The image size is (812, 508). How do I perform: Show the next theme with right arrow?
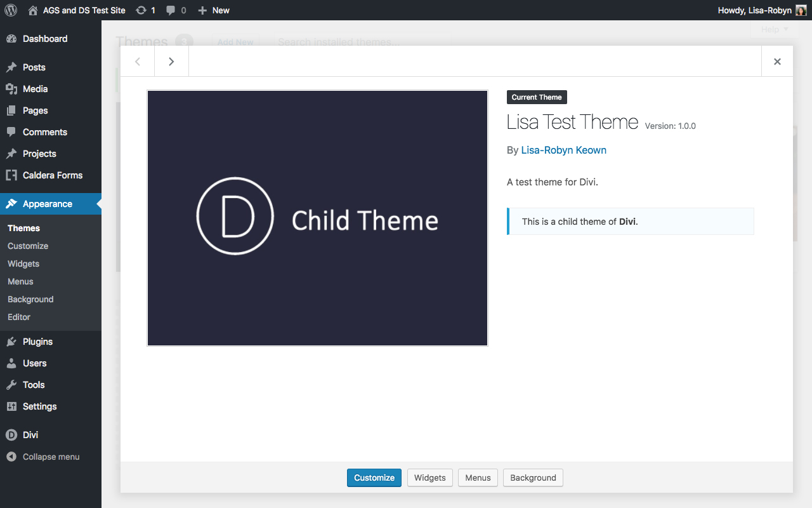click(171, 62)
